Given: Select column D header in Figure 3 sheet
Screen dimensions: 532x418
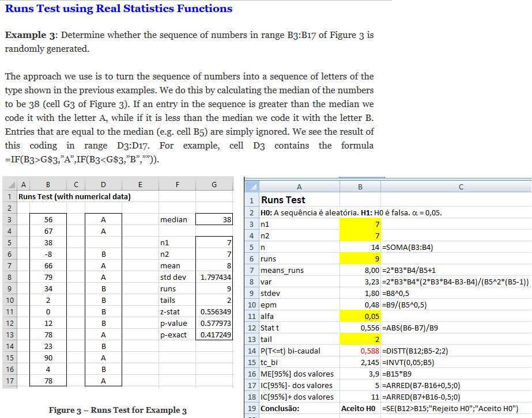Looking at the screenshot, I should pos(103,185).
